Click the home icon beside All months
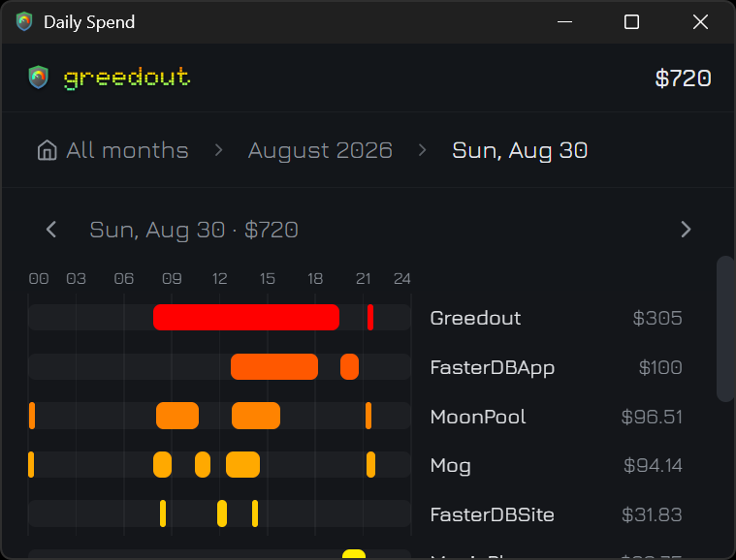Viewport: 736px width, 560px height. pos(47,150)
